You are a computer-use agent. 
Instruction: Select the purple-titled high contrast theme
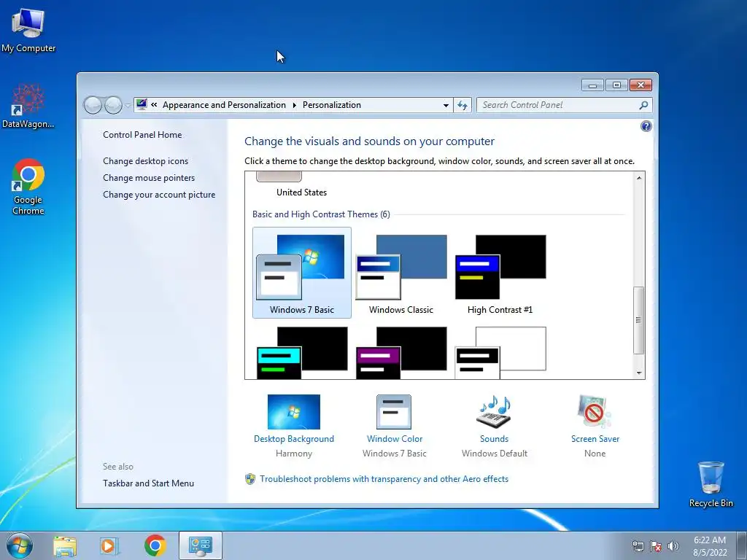tap(401, 353)
